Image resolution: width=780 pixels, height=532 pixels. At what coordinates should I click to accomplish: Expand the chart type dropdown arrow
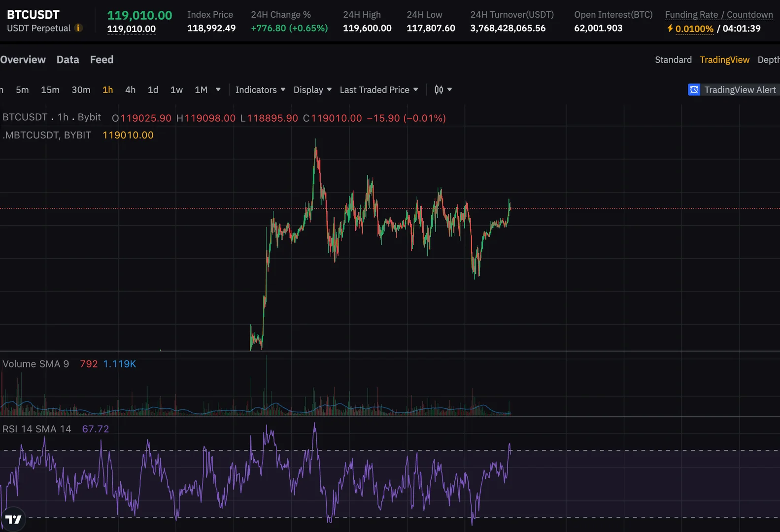pyautogui.click(x=449, y=90)
